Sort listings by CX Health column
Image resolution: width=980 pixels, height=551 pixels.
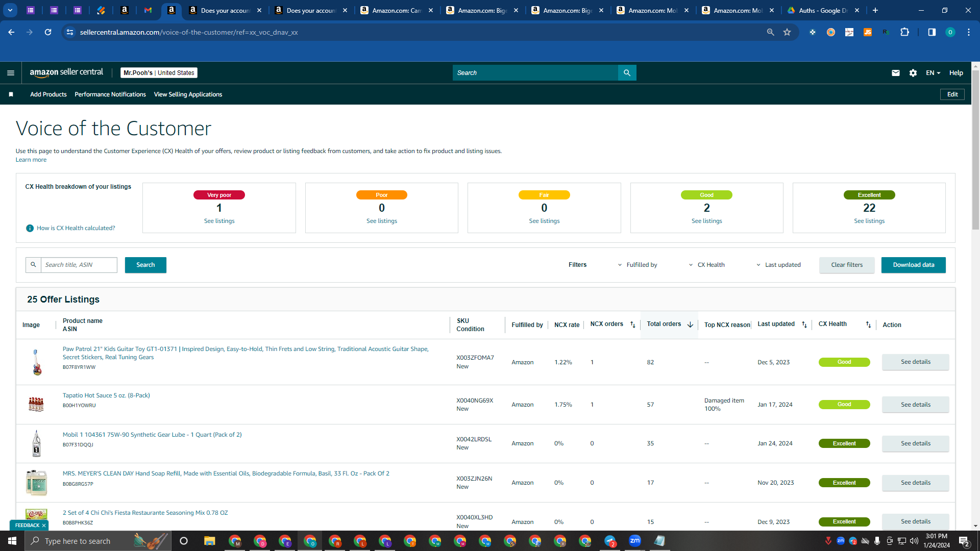(868, 324)
